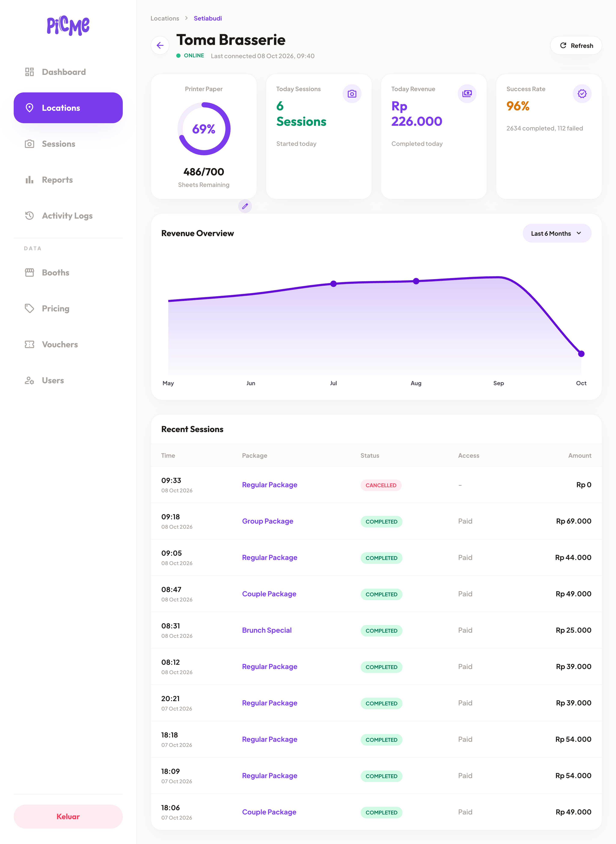The image size is (616, 844).
Task: Open Regular Package link in 09:33 row
Action: 269,485
